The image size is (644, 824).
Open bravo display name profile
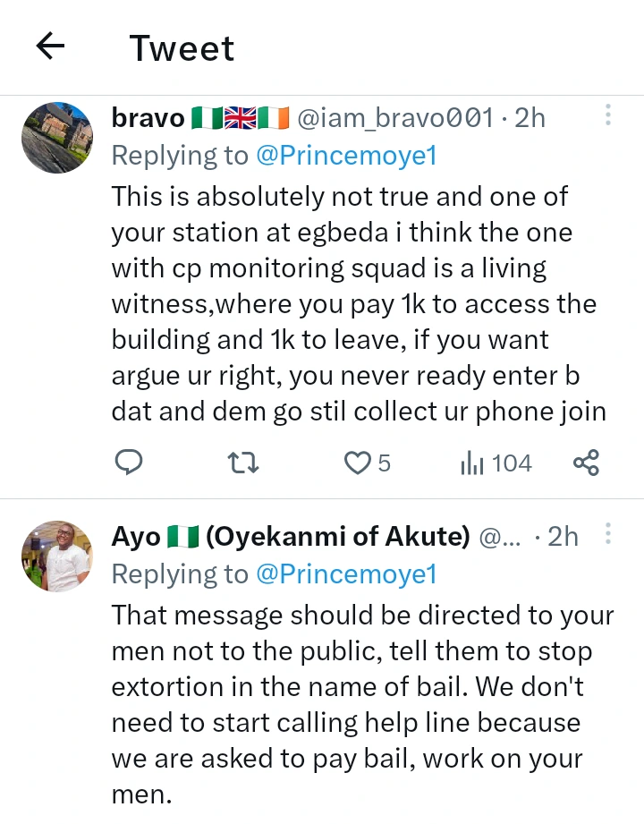[148, 118]
